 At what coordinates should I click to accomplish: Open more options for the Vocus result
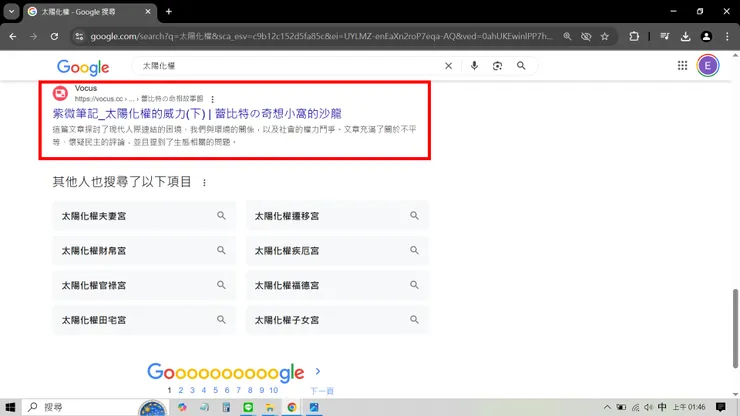[212, 99]
